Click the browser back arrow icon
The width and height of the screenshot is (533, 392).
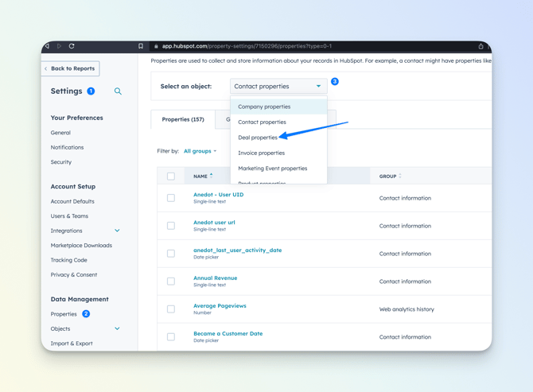47,46
